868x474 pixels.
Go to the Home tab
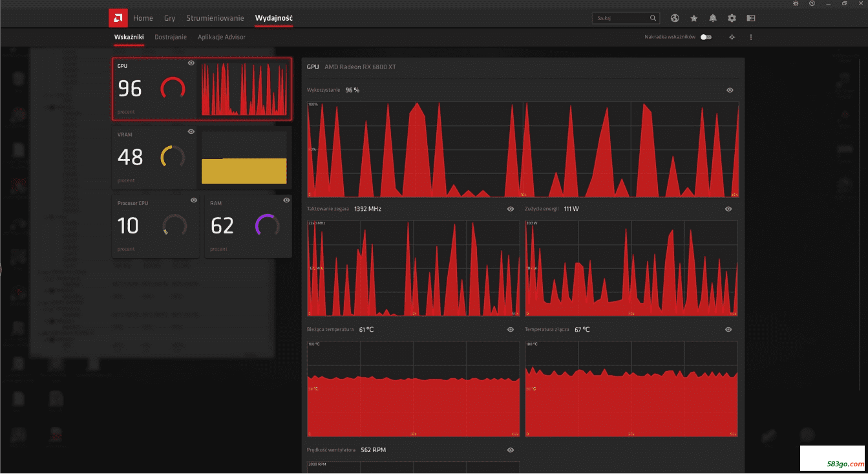click(143, 18)
